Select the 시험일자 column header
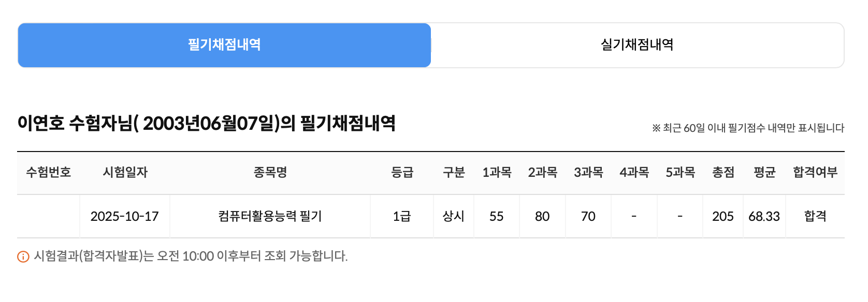 tap(124, 173)
